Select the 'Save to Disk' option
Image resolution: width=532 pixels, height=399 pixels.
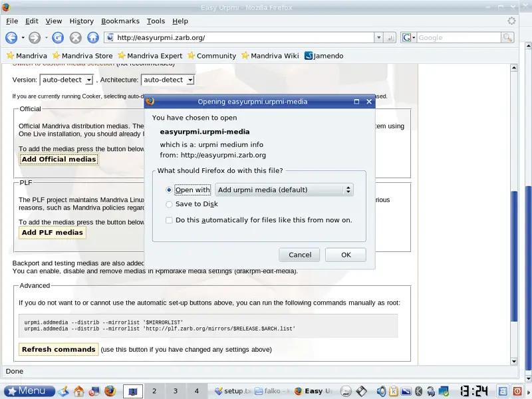(x=169, y=204)
